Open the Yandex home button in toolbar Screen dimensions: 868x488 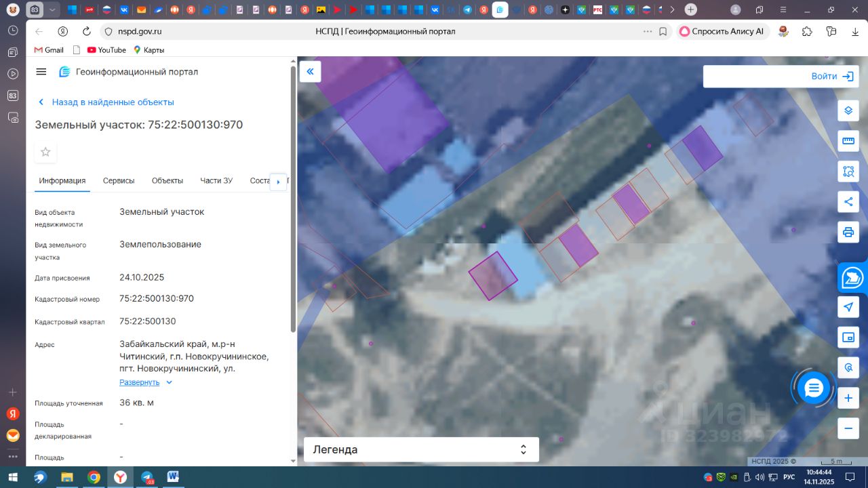62,31
